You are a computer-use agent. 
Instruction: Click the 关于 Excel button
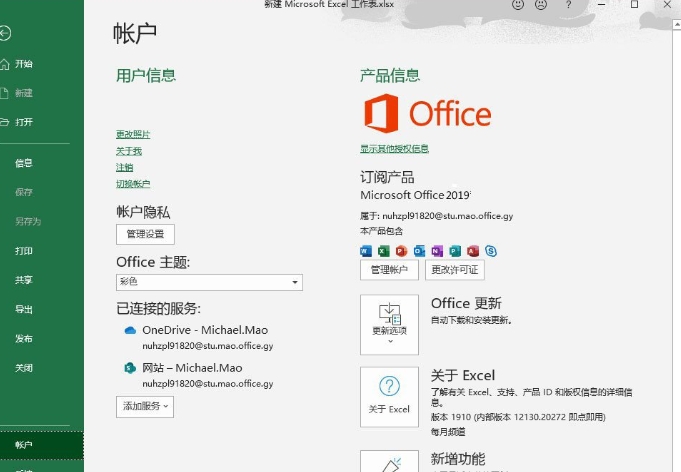pos(389,395)
